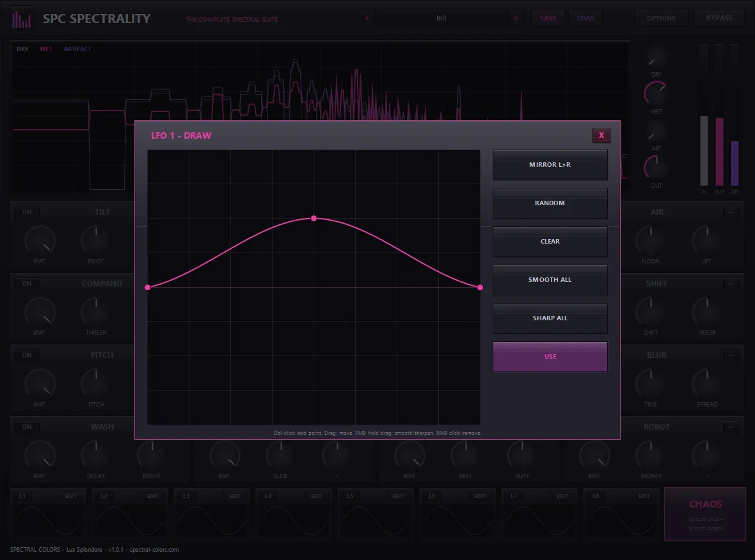Image resolution: width=755 pixels, height=560 pixels.
Task: Click the CHAOS randomize button
Action: pos(705,515)
